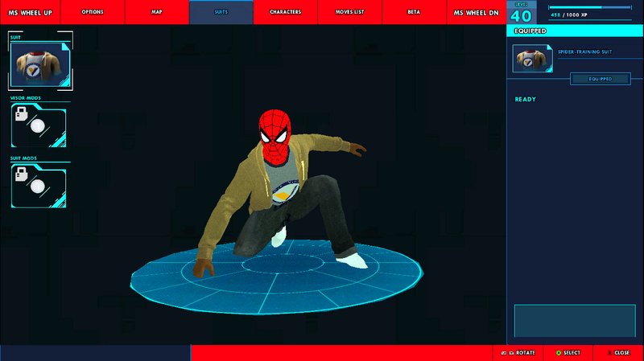Click the READY status text

(526, 99)
